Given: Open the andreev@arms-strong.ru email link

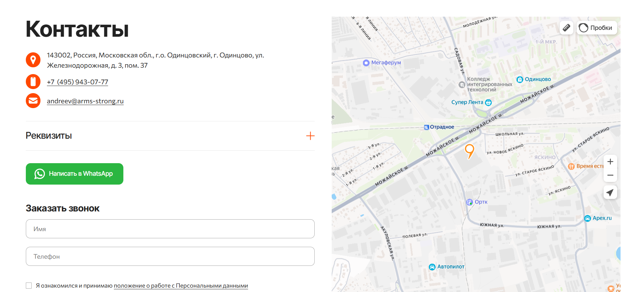Looking at the screenshot, I should pyautogui.click(x=85, y=101).
